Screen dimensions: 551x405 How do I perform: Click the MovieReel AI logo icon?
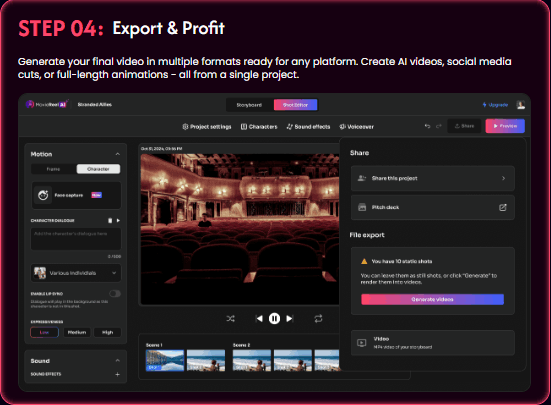[x=30, y=104]
